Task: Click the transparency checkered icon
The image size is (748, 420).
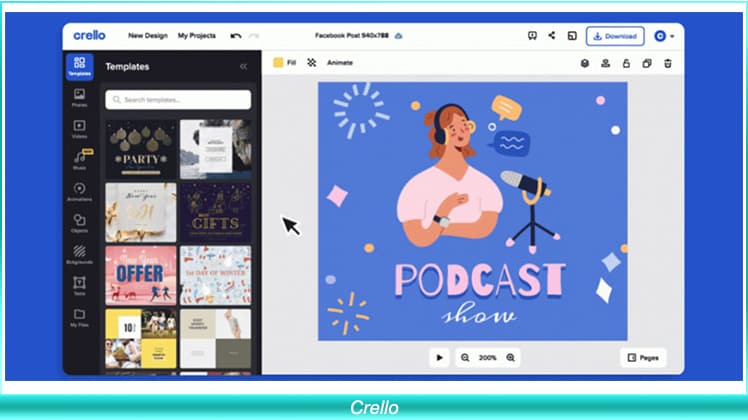Action: click(312, 63)
